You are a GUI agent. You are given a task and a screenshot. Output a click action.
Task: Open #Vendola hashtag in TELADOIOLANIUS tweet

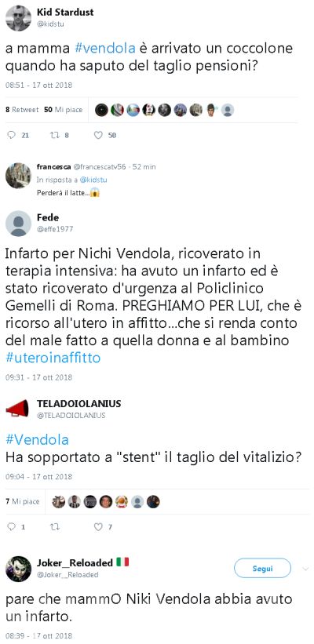pos(37,440)
